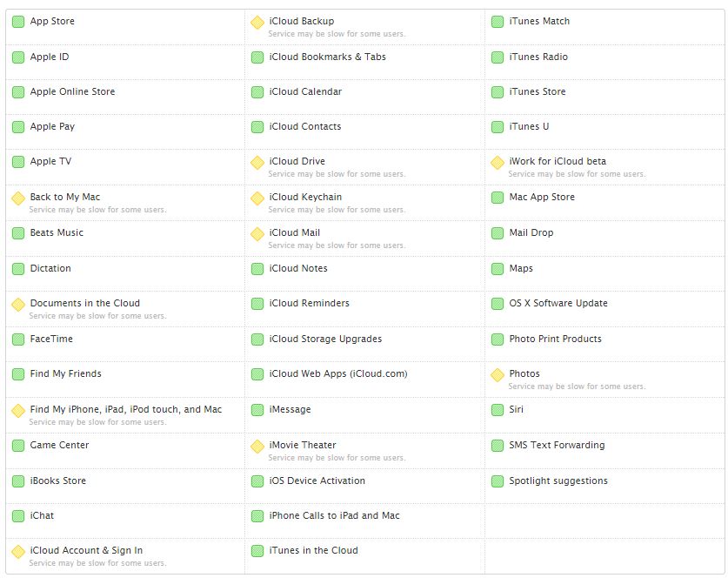Click the yellow diamond icon for iMovie Theater
The image size is (728, 578).
tap(257, 446)
